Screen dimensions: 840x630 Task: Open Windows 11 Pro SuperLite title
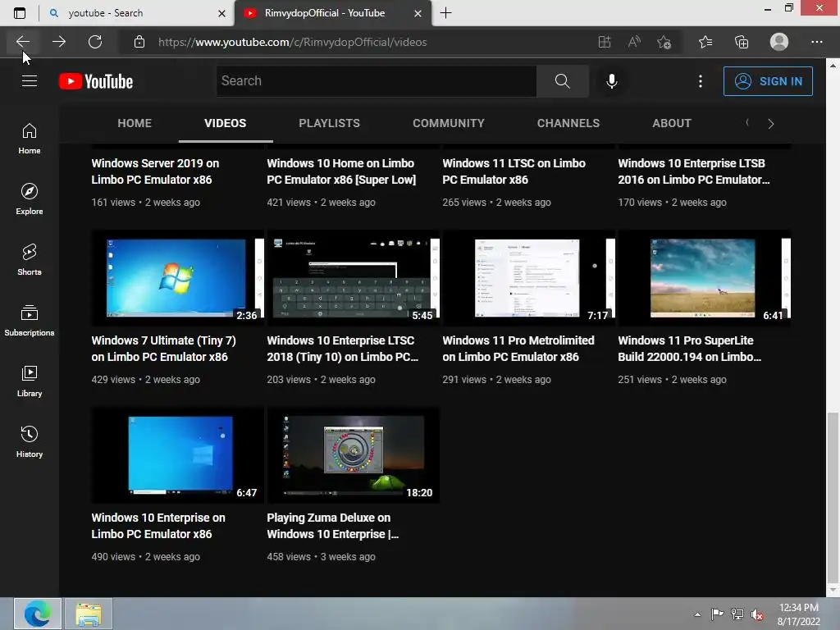(689, 349)
